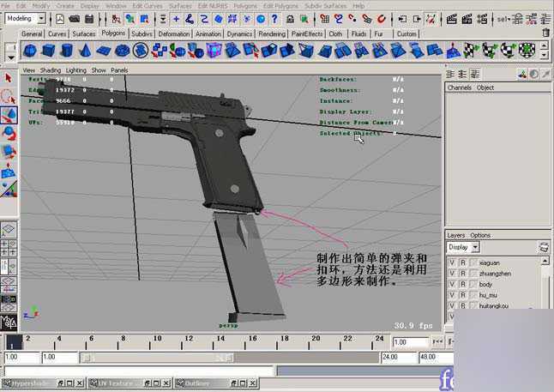This screenshot has height=392, width=554.
Task: Click the Maya logo icon in toolbox
Action: point(9,323)
